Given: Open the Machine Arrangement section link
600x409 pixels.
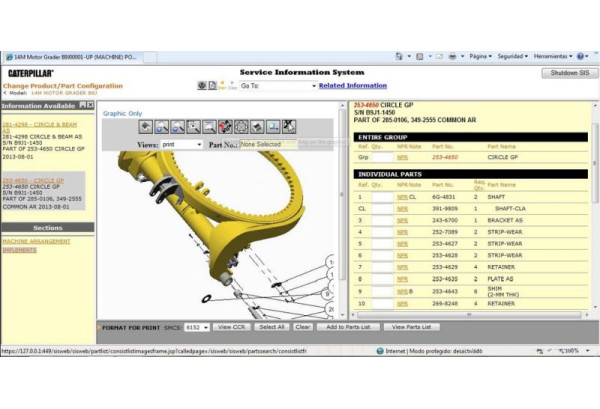Looking at the screenshot, I should coord(34,241).
